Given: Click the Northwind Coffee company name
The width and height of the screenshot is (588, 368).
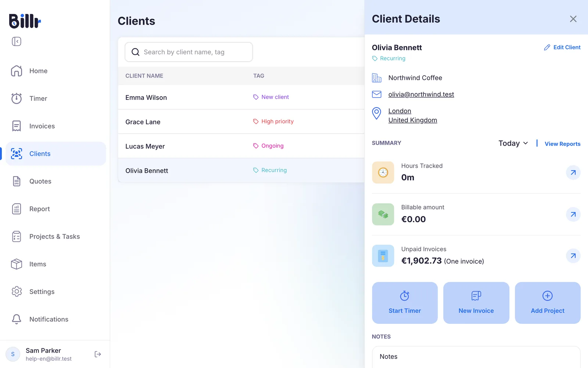Looking at the screenshot, I should (x=415, y=78).
